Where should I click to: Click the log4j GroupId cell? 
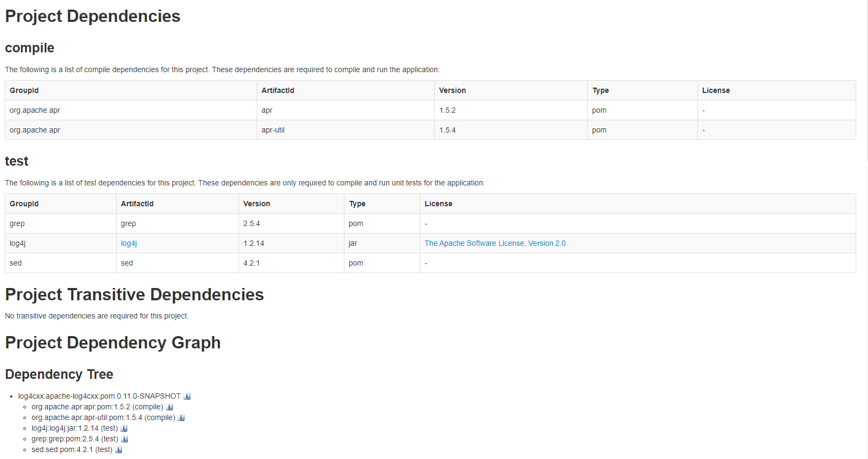click(60, 243)
